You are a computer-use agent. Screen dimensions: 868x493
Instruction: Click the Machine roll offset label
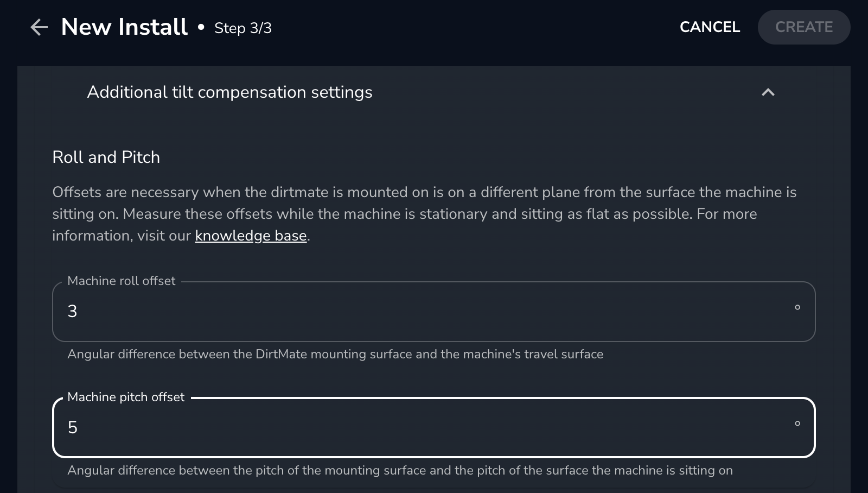pos(121,281)
